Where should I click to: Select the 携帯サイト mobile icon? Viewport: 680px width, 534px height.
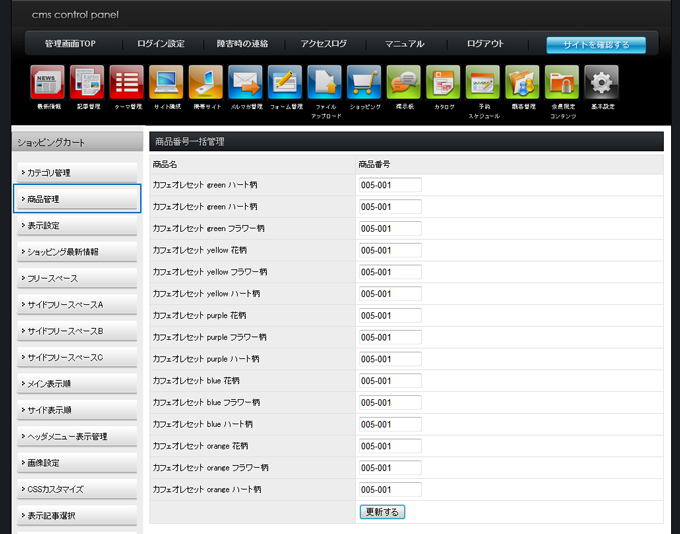click(x=206, y=83)
